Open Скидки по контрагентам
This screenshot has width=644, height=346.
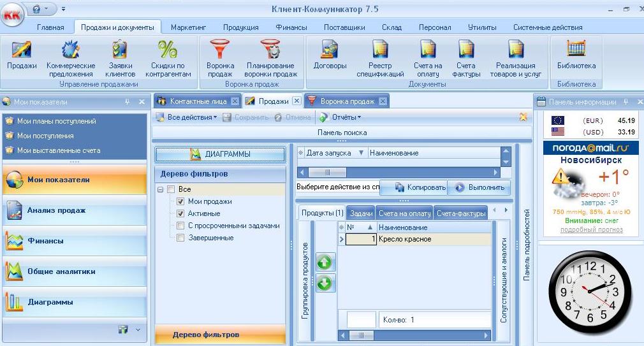point(168,58)
